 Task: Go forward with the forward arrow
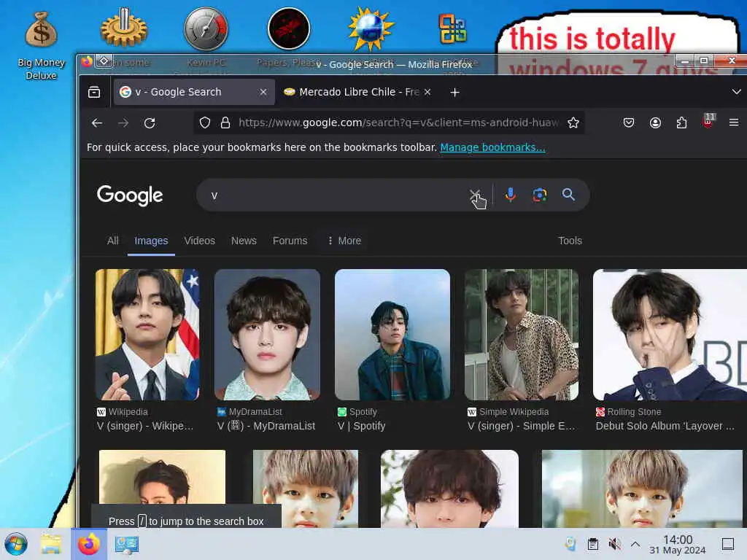click(123, 122)
